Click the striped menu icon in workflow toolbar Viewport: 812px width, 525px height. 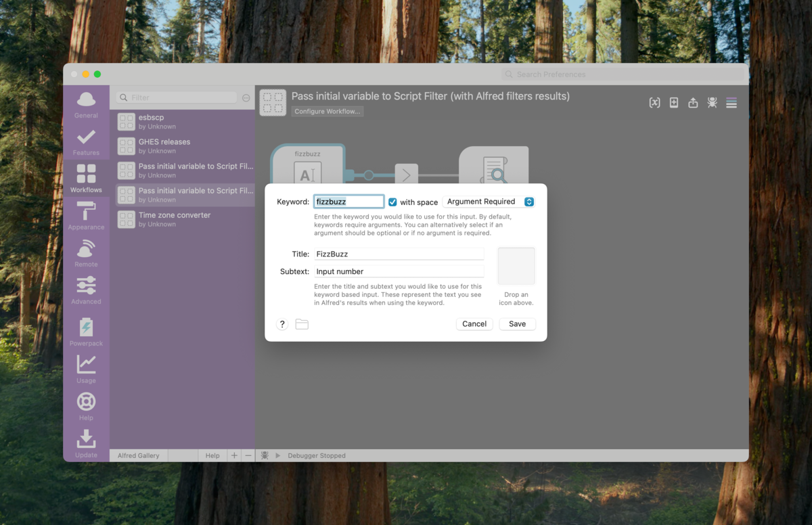(731, 103)
